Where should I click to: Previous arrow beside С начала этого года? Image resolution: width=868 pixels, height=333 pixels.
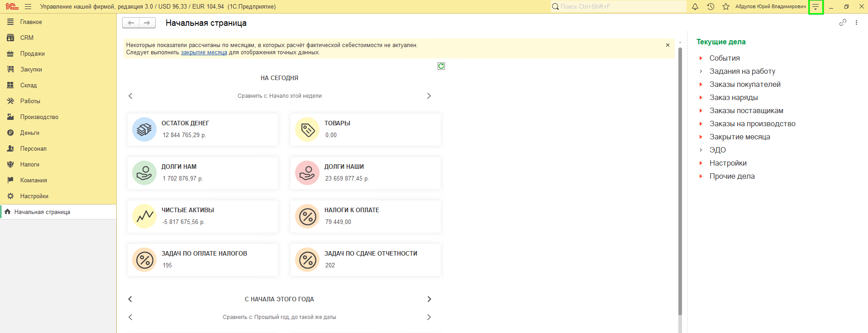130,299
